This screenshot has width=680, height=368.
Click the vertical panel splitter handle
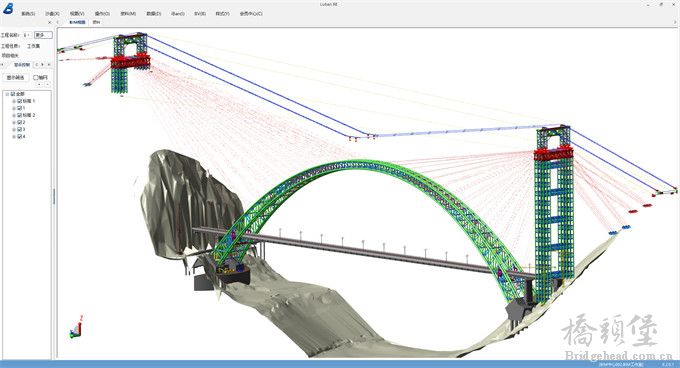pos(54,196)
